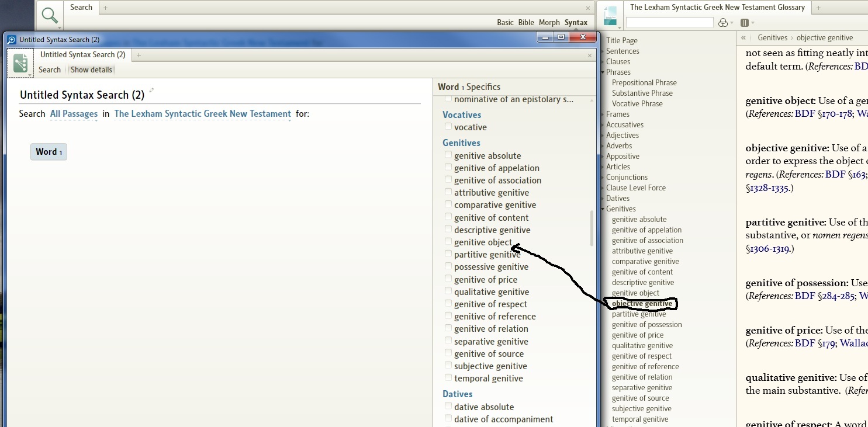Collapse the Genitives section in Glossary contents

(x=603, y=209)
